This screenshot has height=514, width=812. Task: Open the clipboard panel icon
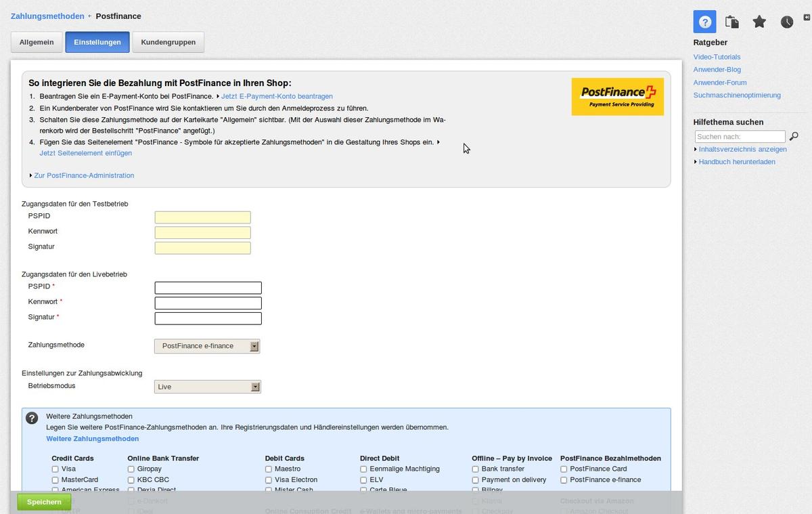tap(732, 22)
